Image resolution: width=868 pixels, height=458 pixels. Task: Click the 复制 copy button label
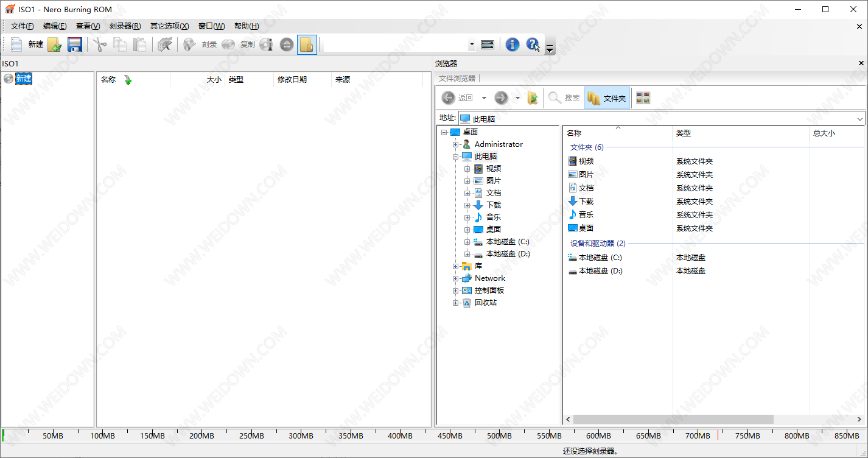pyautogui.click(x=248, y=44)
